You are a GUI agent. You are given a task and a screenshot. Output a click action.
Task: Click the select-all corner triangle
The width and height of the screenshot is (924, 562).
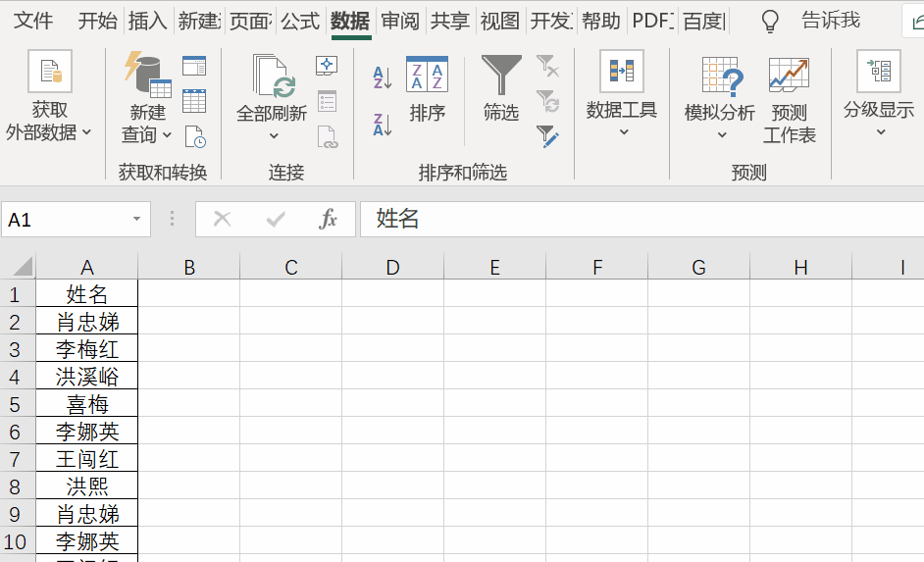tap(23, 266)
